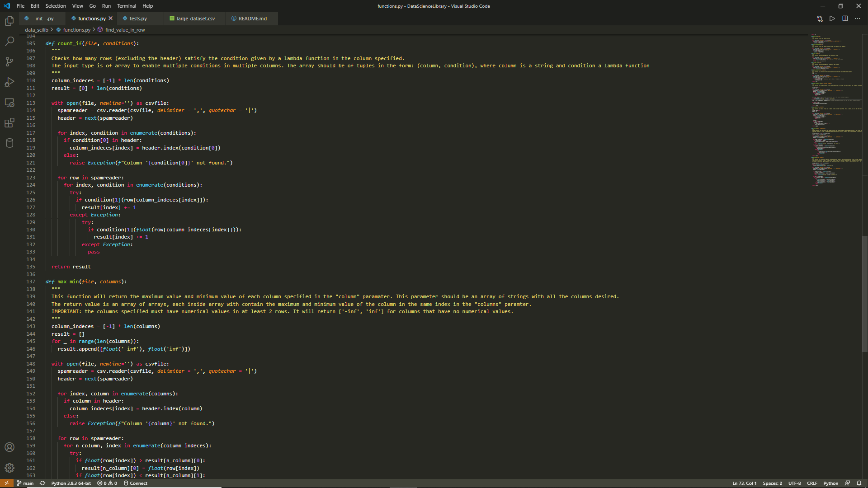868x488 pixels.
Task: Open the Accounts menu
Action: click(9, 447)
